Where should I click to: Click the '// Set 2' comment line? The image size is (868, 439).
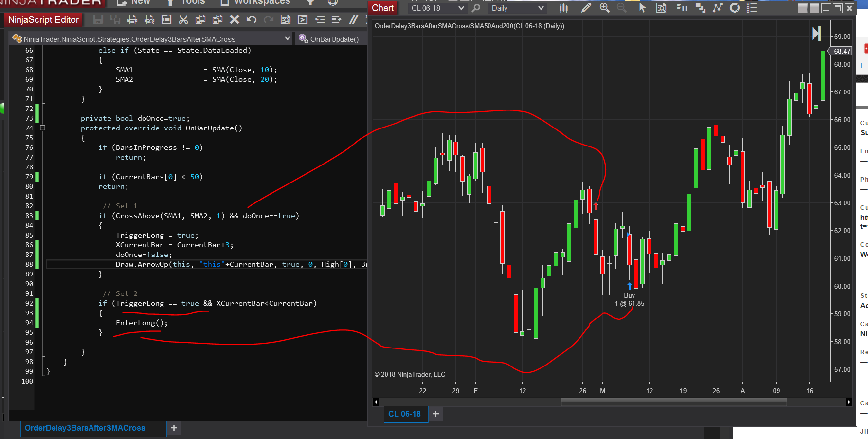click(x=120, y=293)
